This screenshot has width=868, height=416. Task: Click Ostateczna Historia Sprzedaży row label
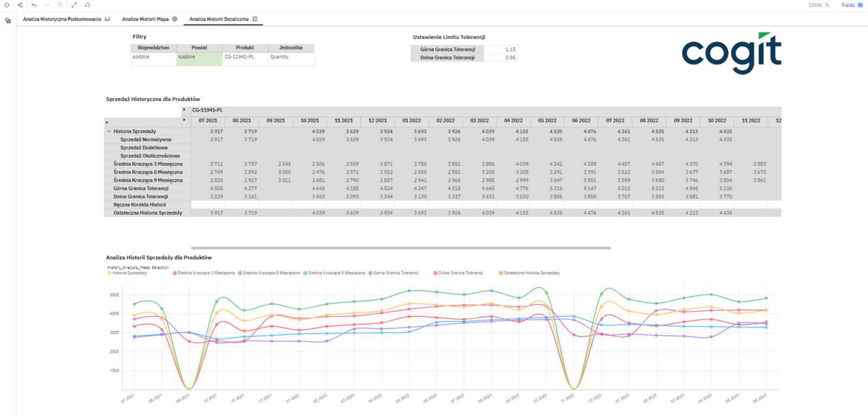pos(148,213)
